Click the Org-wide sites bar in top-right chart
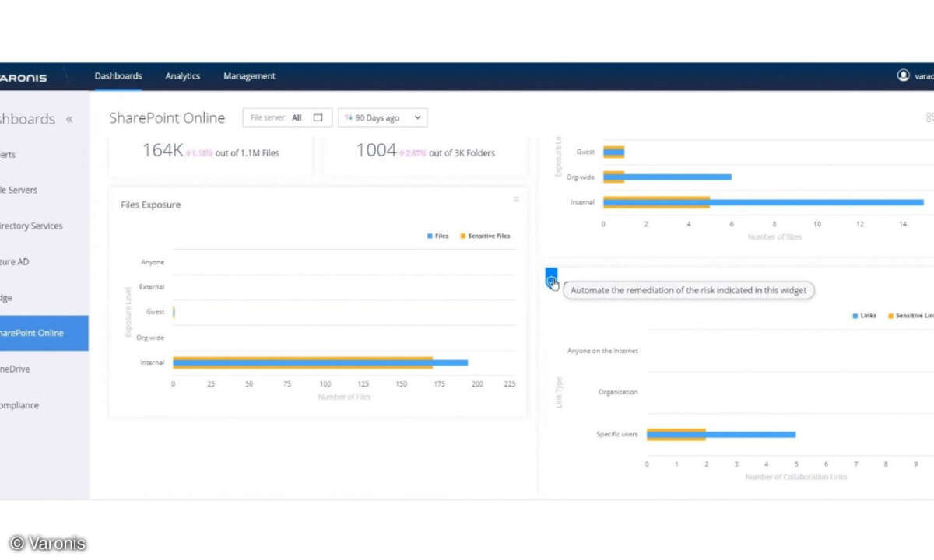 point(667,177)
